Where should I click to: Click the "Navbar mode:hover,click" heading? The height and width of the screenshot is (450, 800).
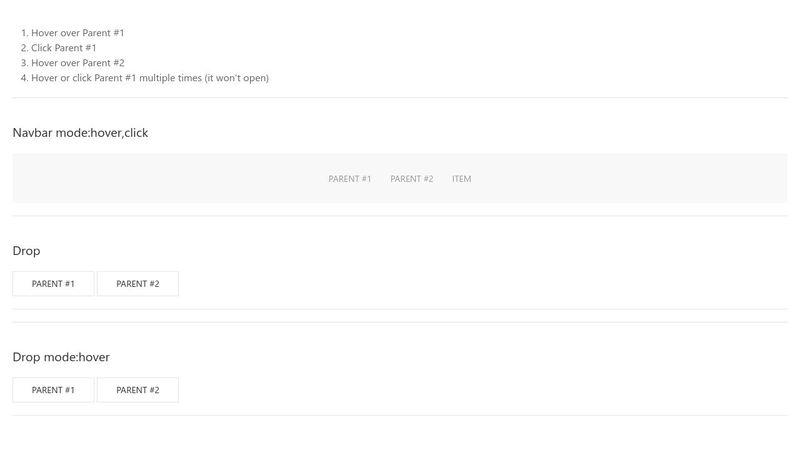tap(80, 132)
